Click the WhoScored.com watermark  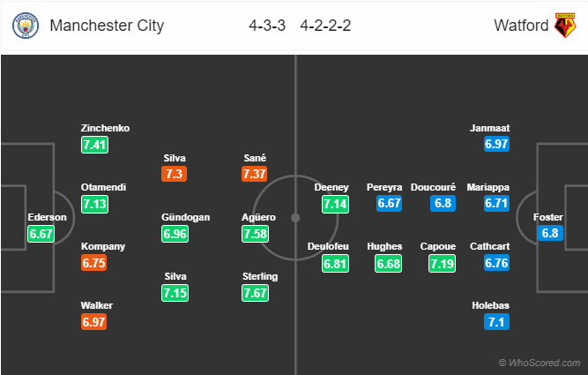pyautogui.click(x=540, y=363)
